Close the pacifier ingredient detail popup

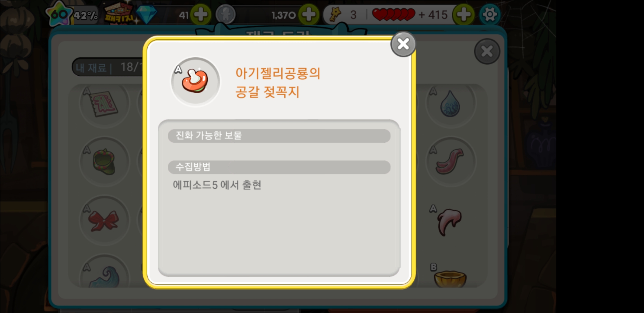coord(403,44)
